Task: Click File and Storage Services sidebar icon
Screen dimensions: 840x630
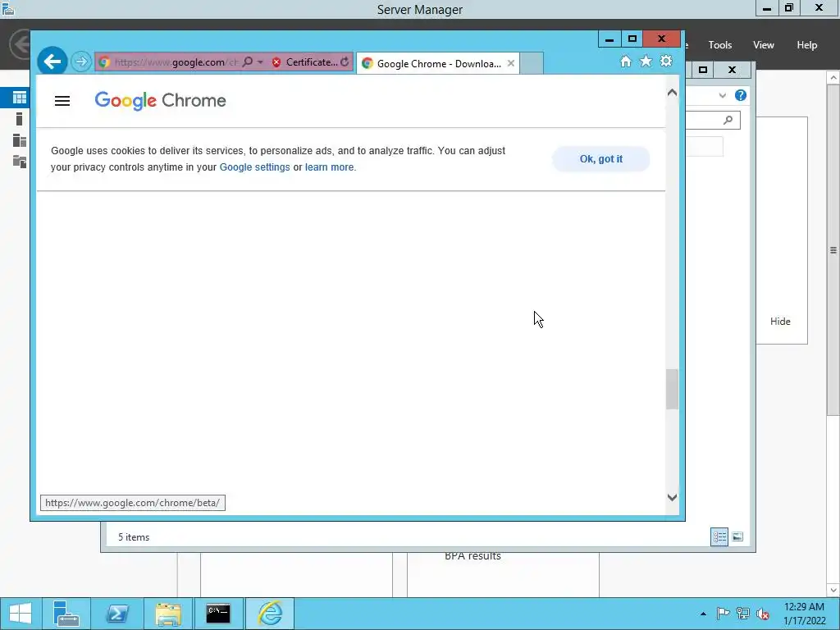Action: pos(20,162)
